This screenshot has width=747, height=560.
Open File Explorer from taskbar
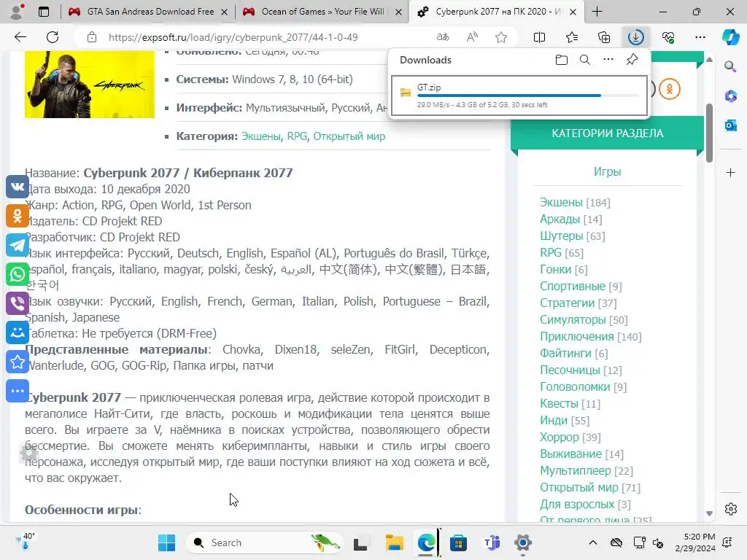394,542
